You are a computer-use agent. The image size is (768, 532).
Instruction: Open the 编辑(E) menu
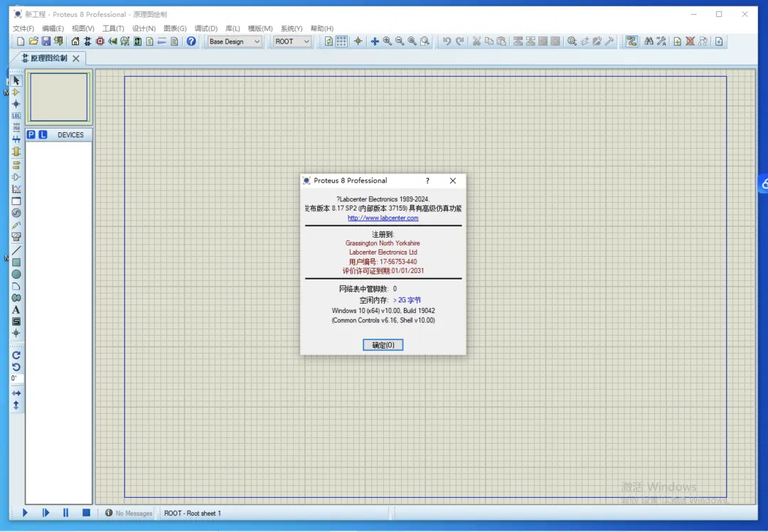(53, 28)
